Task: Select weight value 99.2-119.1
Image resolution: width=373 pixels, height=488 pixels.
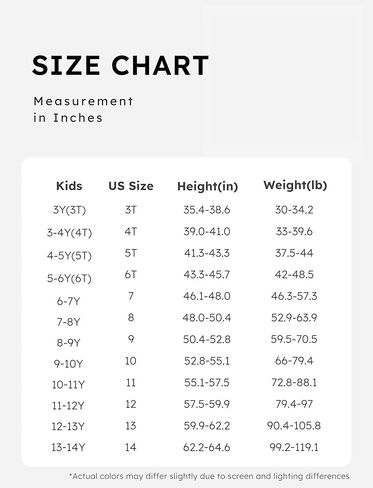Action: 294,447
